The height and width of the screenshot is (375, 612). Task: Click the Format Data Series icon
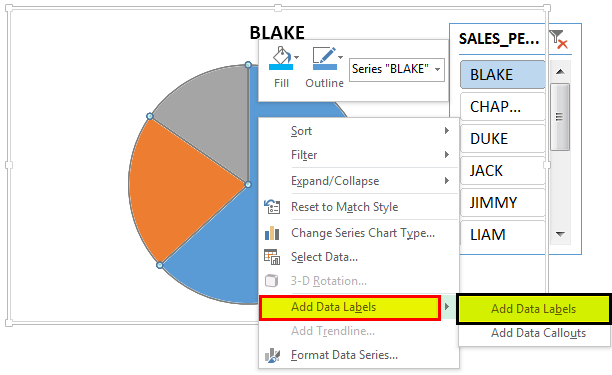[272, 355]
